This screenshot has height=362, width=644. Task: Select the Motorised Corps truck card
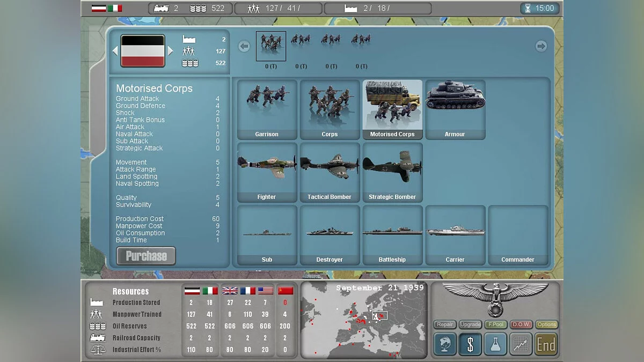coord(392,110)
